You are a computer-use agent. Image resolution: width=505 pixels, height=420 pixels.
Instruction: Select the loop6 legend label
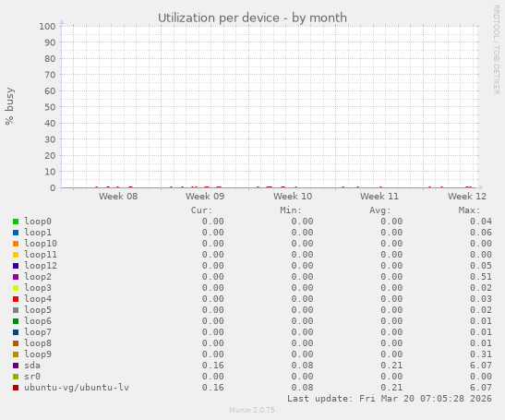pos(38,321)
